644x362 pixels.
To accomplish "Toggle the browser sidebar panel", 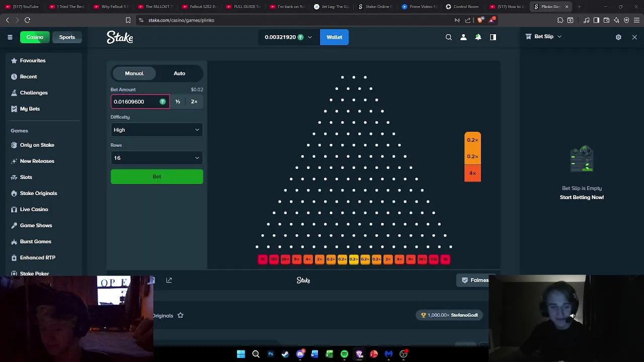I will [x=596, y=20].
